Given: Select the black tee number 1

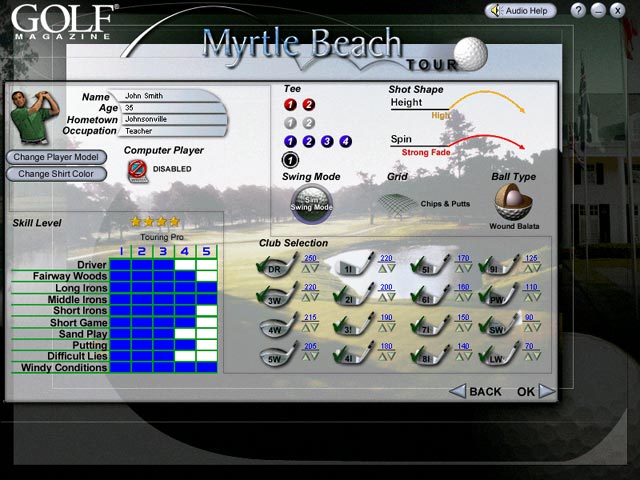Looking at the screenshot, I should tap(290, 160).
